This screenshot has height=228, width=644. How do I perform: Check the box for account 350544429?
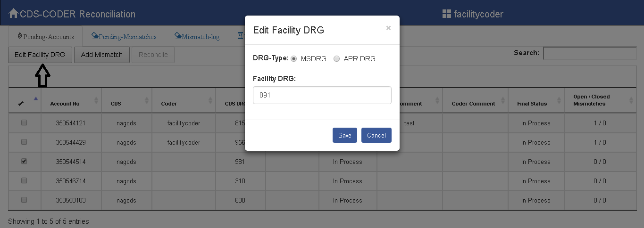pos(24,142)
